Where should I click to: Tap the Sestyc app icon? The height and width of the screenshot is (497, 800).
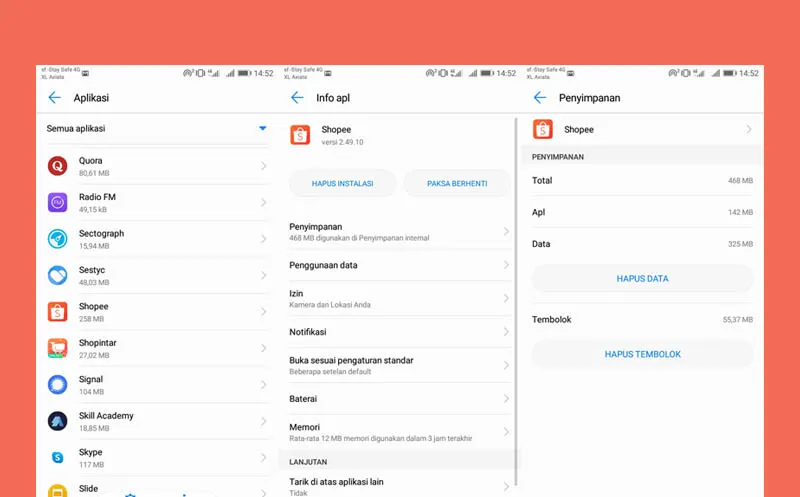(x=58, y=275)
